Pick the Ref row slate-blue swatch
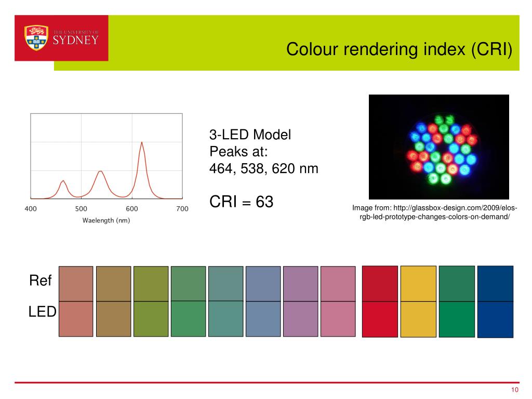This screenshot has width=532, height=399. pos(263,284)
